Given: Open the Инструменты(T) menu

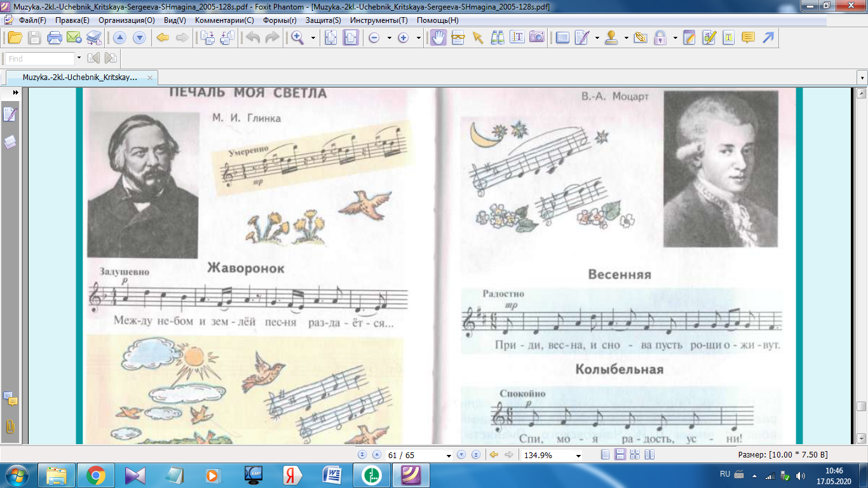Looking at the screenshot, I should [x=379, y=20].
